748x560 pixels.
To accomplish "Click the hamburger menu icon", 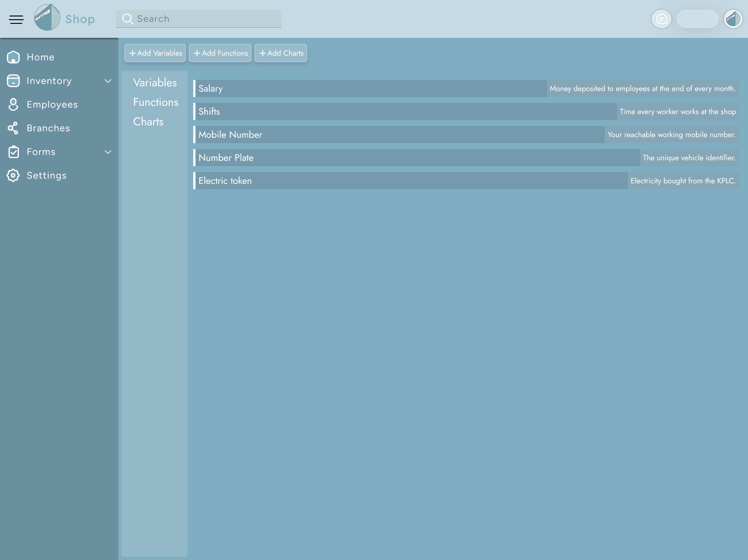I will tap(16, 19).
